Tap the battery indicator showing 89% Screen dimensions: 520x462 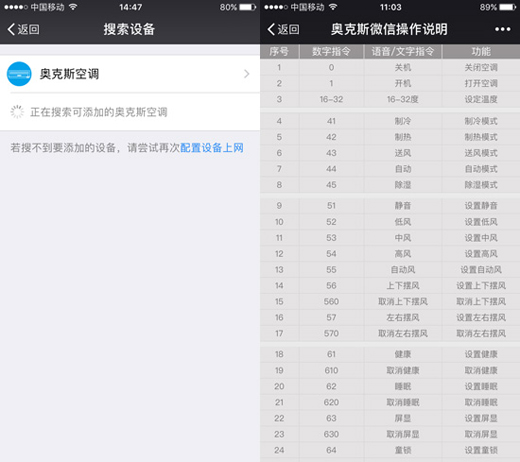point(498,7)
